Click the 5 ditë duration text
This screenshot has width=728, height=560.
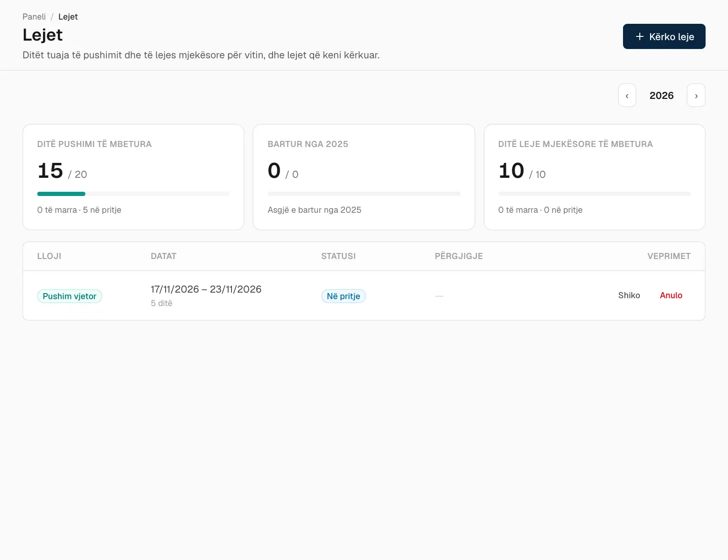coord(161,303)
